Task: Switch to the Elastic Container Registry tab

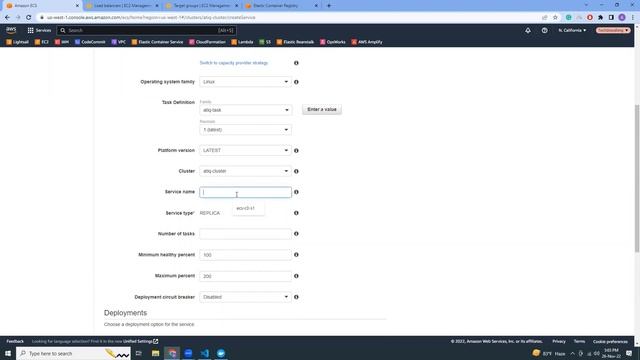Action: point(281,6)
